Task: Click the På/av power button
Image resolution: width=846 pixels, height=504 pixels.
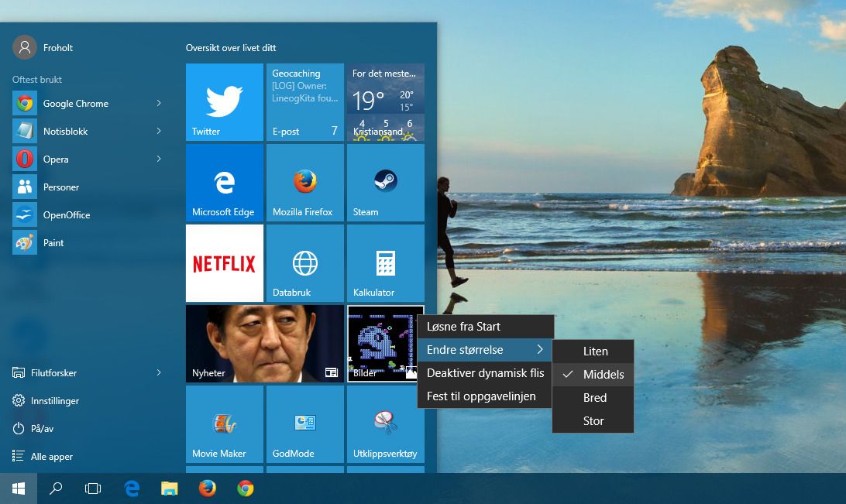Action: 42,429
